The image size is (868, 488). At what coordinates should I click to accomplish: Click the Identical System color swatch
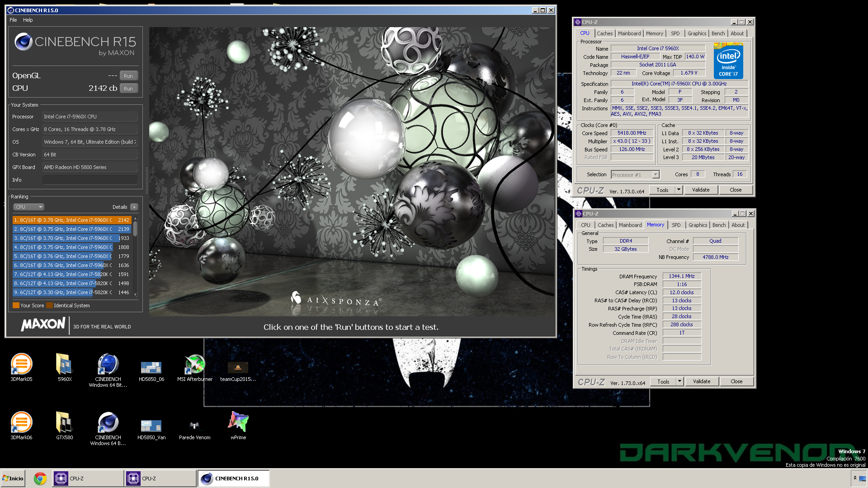(x=49, y=305)
